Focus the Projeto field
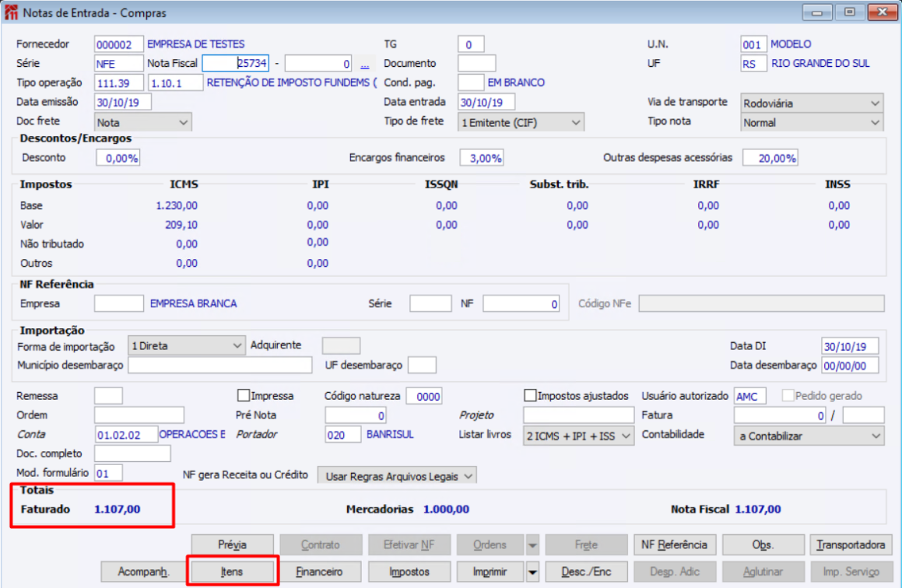The width and height of the screenshot is (902, 588). tap(578, 415)
